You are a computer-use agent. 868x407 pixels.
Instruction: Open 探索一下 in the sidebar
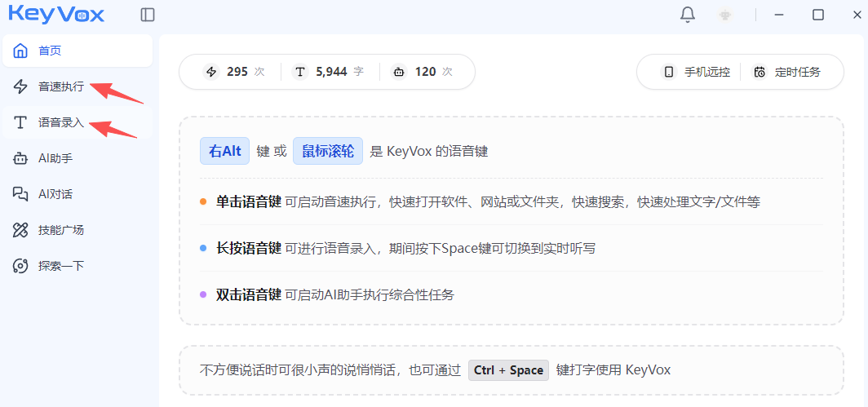[77, 266]
